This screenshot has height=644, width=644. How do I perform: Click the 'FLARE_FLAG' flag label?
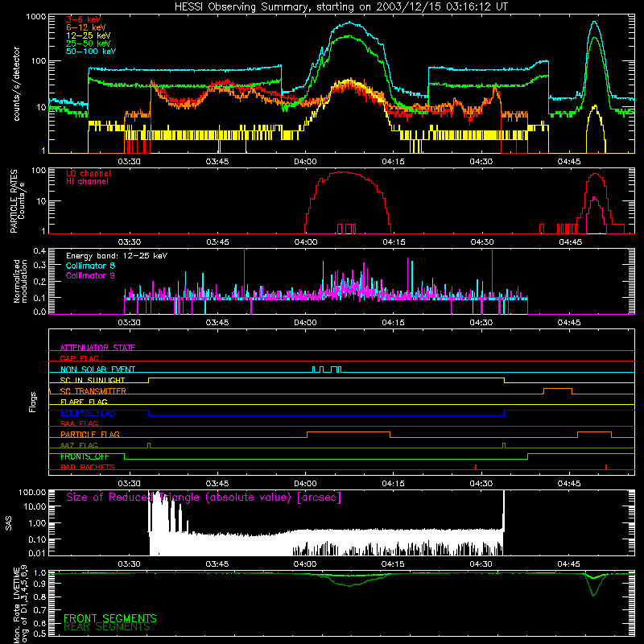coord(84,402)
